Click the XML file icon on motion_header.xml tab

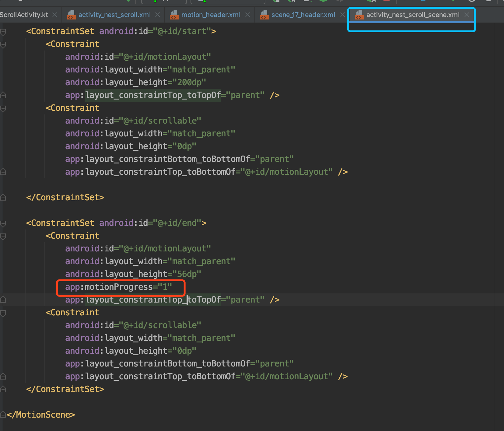coord(174,14)
